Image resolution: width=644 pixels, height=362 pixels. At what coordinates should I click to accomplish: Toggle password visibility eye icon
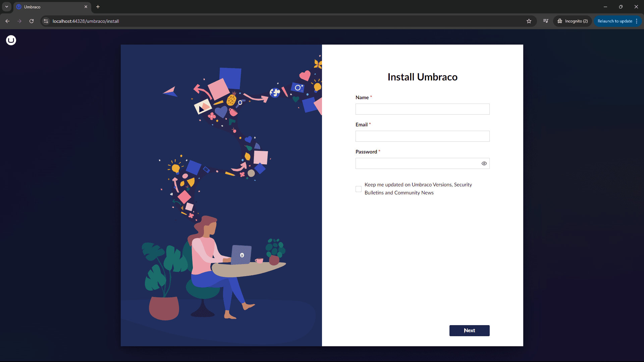484,164
